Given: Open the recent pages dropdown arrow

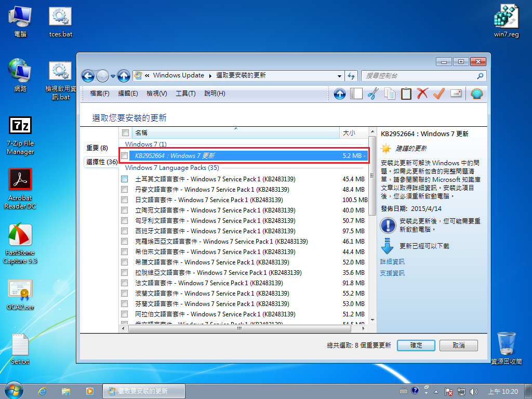Looking at the screenshot, I should click(x=113, y=76).
